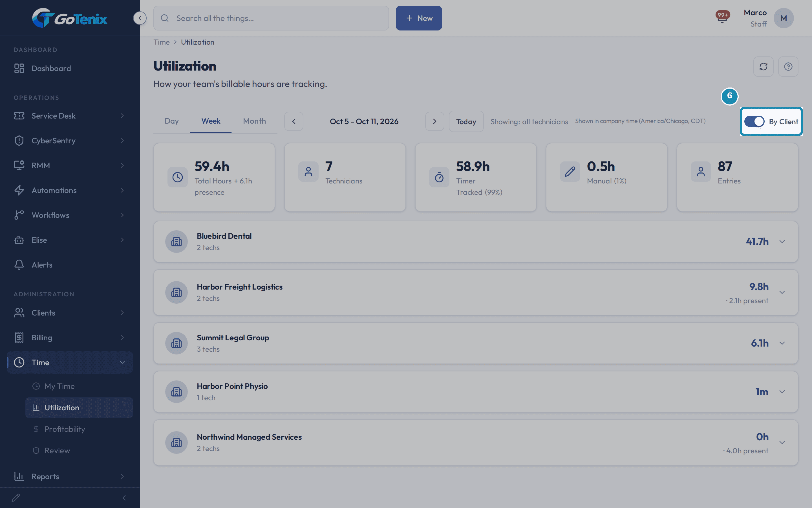Viewport: 812px width, 508px height.
Task: Toggle the By Client switch
Action: click(754, 121)
